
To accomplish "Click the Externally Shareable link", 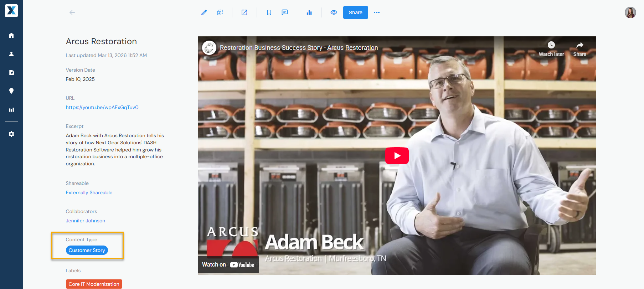I will pyautogui.click(x=89, y=192).
